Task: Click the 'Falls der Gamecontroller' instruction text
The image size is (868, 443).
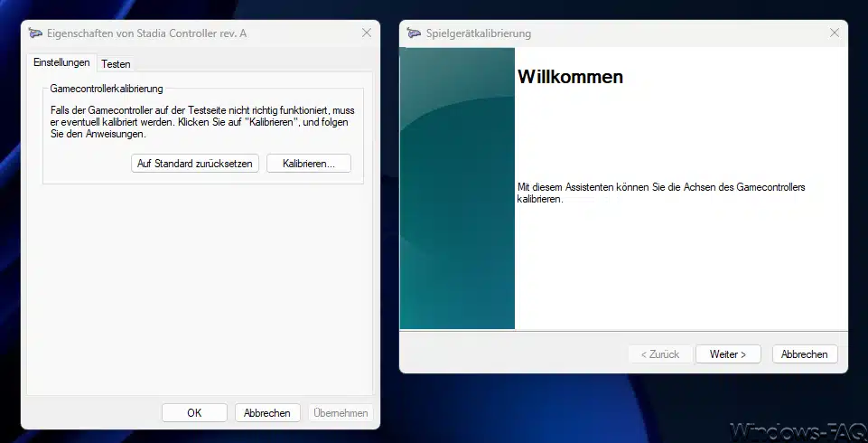Action: (202, 122)
